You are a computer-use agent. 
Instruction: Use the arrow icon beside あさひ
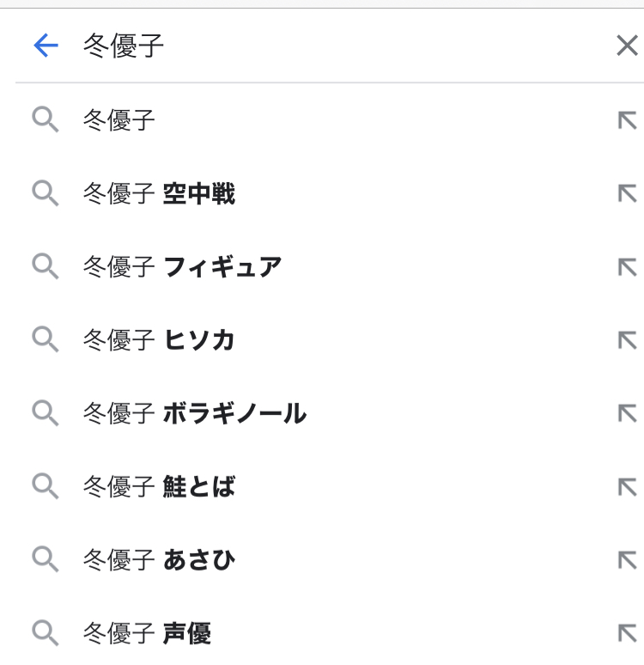click(628, 560)
